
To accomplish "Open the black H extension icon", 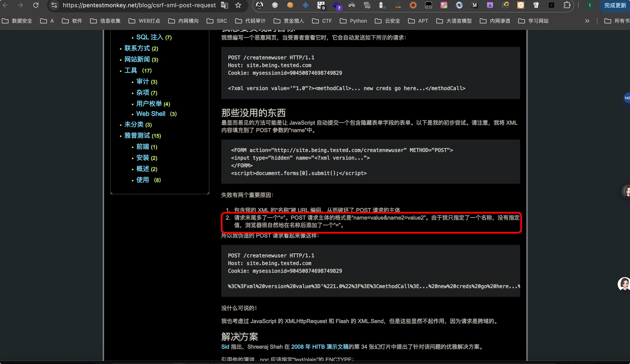I will (x=551, y=5).
